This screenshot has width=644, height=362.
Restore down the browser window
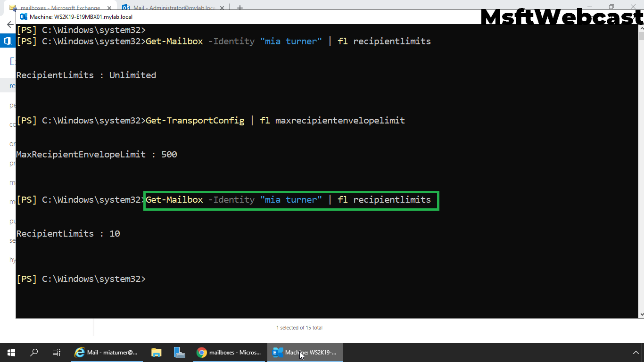(x=611, y=7)
